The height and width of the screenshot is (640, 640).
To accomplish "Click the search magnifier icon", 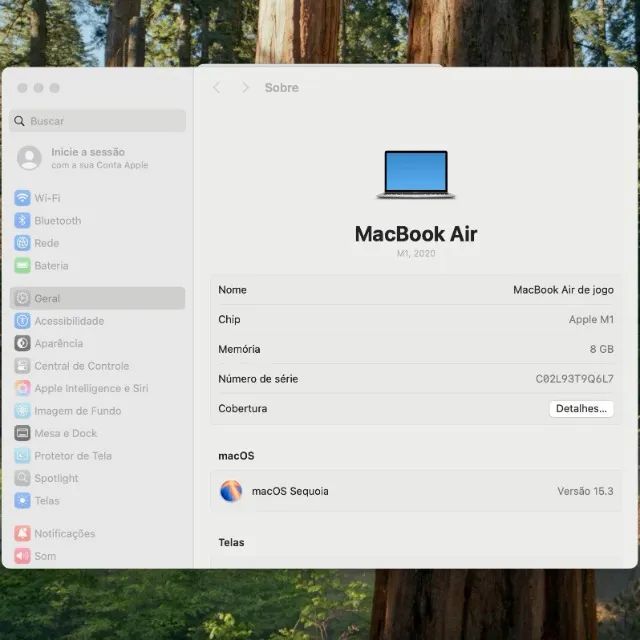I will [x=19, y=121].
